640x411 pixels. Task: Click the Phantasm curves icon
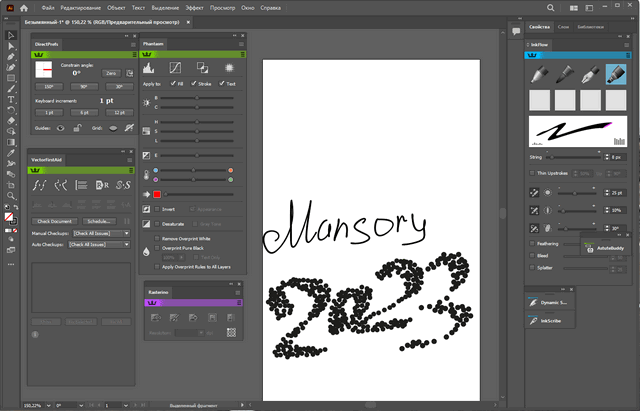pyautogui.click(x=175, y=68)
